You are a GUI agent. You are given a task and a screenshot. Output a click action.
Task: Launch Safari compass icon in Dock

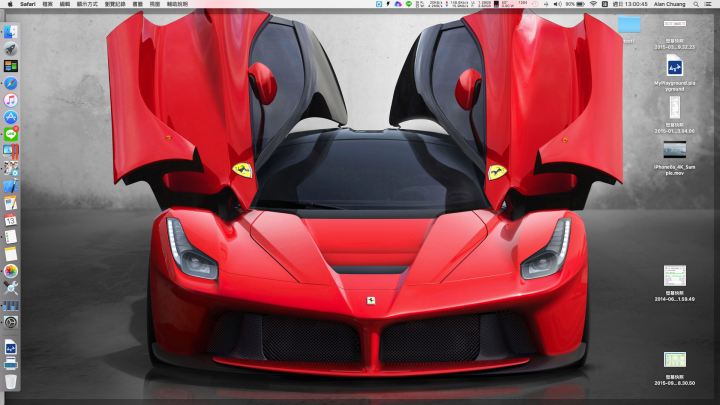11,83
